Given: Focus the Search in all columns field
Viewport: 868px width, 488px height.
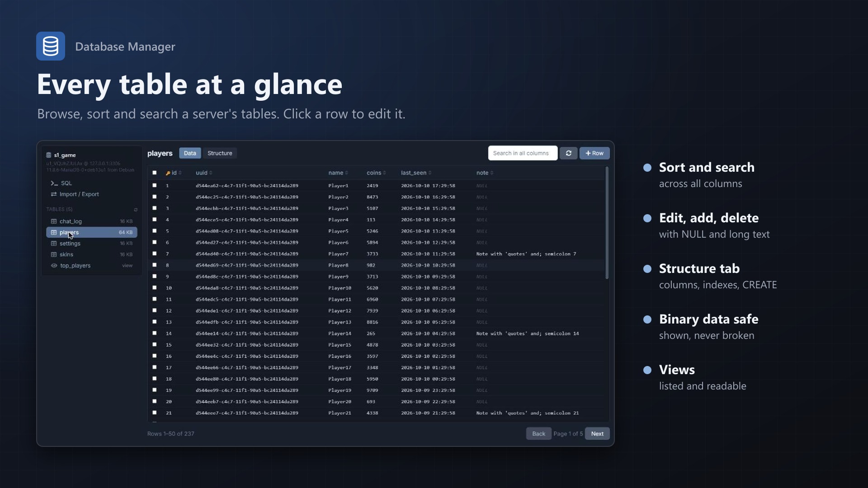Looking at the screenshot, I should (x=523, y=153).
